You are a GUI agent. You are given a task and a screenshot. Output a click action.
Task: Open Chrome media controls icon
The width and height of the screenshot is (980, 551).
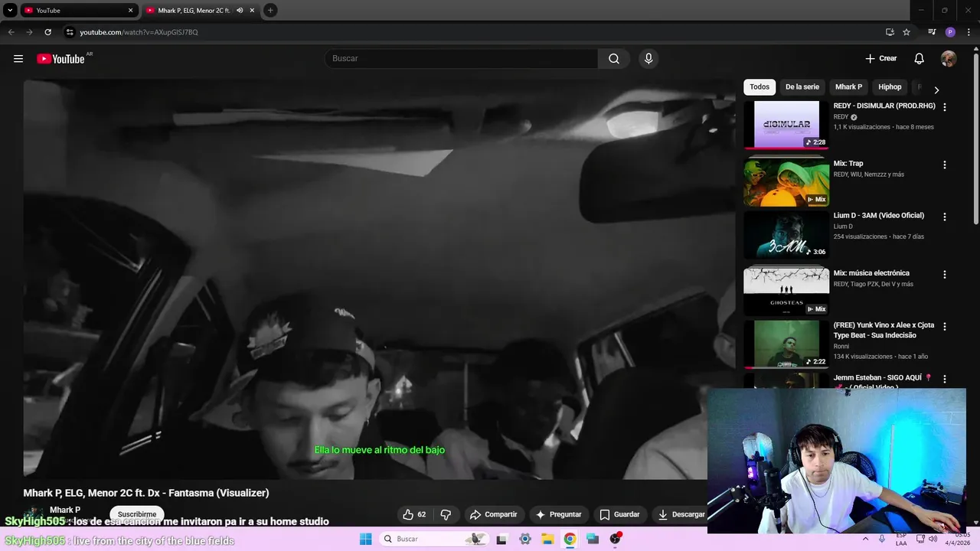tap(932, 32)
